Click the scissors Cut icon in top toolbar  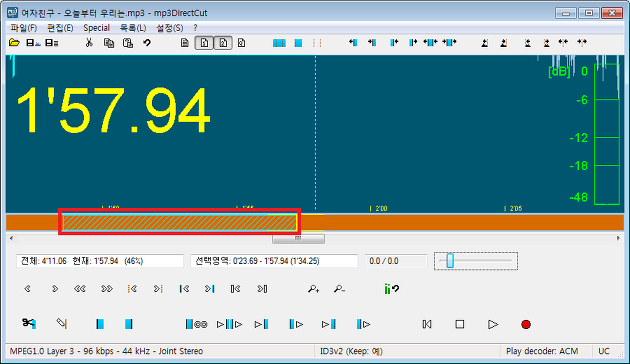(x=89, y=43)
